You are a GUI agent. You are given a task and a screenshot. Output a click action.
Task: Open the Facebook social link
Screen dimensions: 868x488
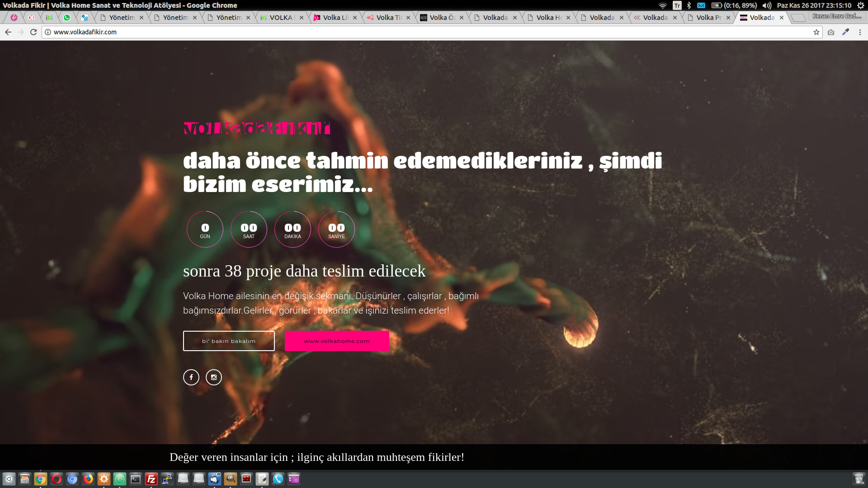pos(191,377)
